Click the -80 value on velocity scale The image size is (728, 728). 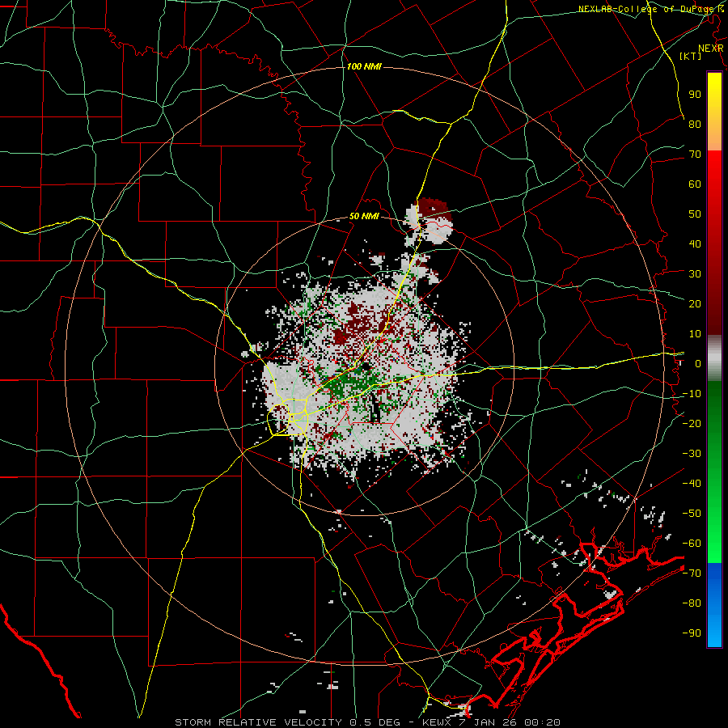692,603
